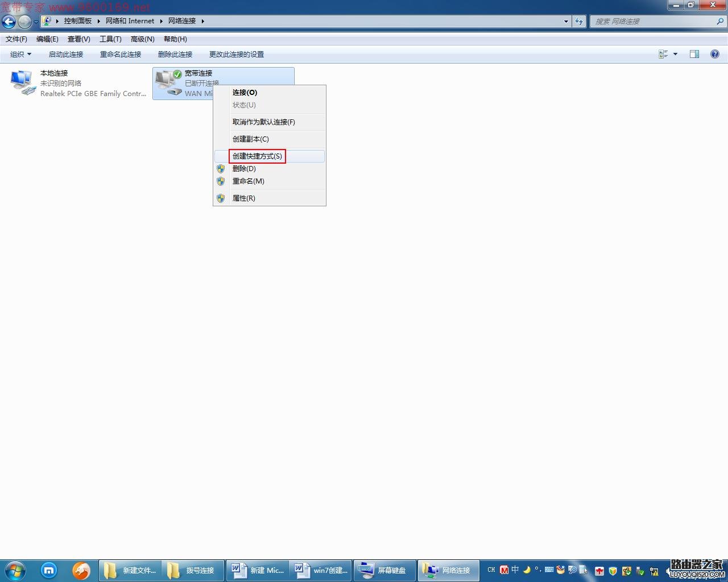Open the Help question mark icon
The height and width of the screenshot is (582, 728).
click(x=715, y=54)
